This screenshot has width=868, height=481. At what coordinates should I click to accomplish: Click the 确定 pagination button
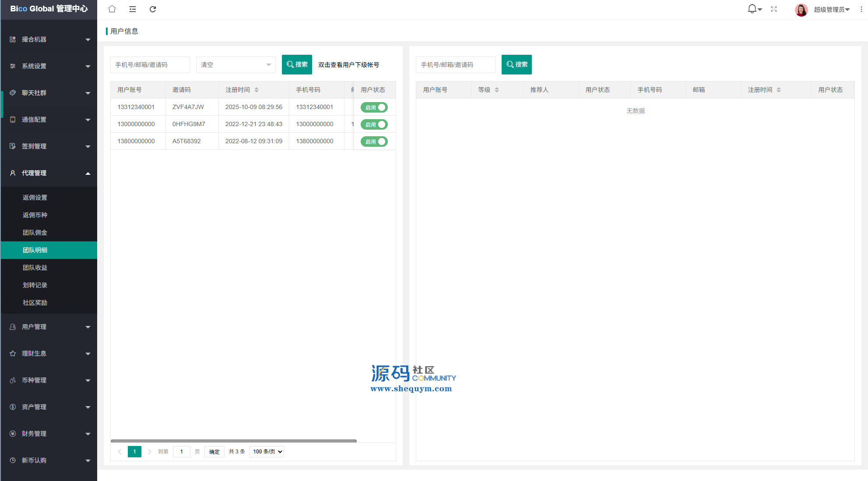214,452
